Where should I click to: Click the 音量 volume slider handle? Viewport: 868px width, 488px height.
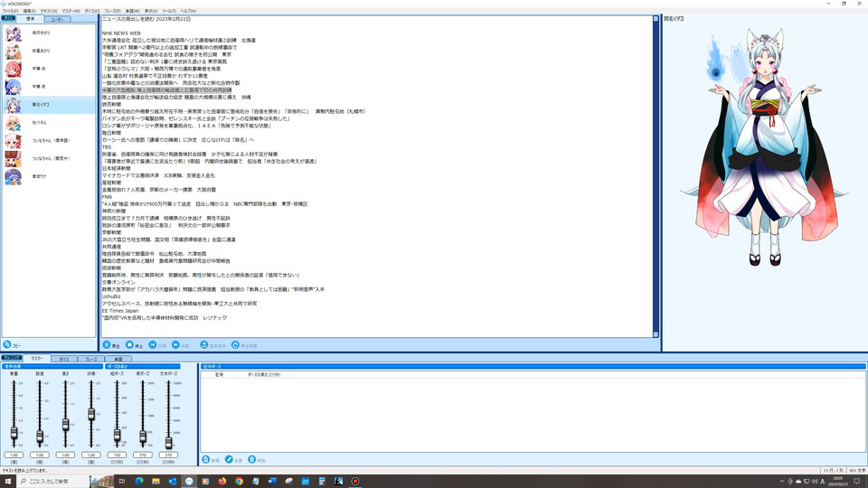14,433
